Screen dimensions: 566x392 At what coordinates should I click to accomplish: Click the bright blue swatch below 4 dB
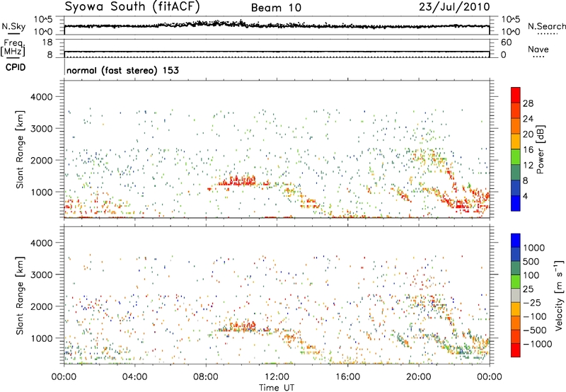click(516, 203)
